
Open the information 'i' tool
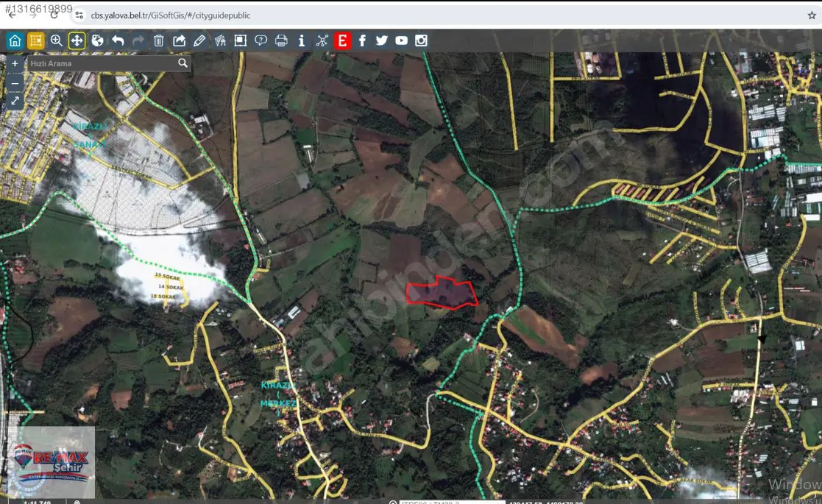302,40
